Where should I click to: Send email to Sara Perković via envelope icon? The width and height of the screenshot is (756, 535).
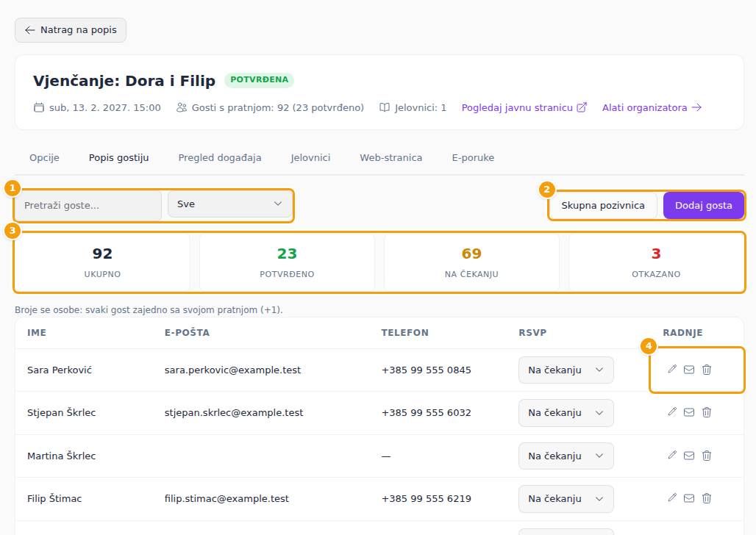point(689,370)
